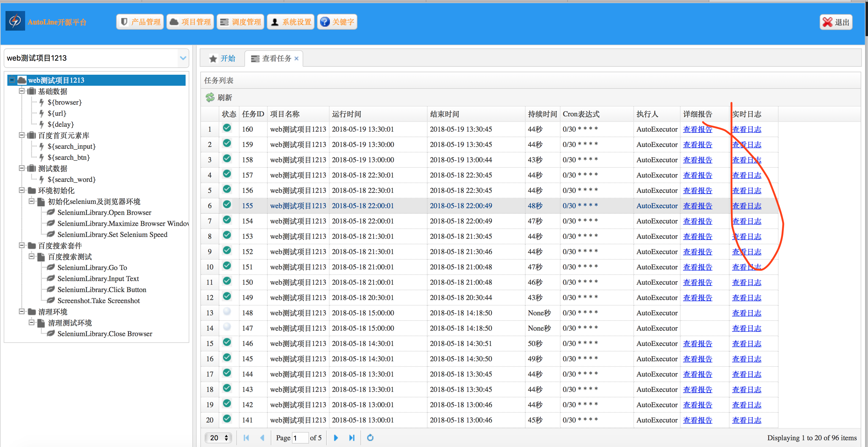The image size is (868, 447).
Task: Click the 退出 logout button
Action: tap(836, 22)
